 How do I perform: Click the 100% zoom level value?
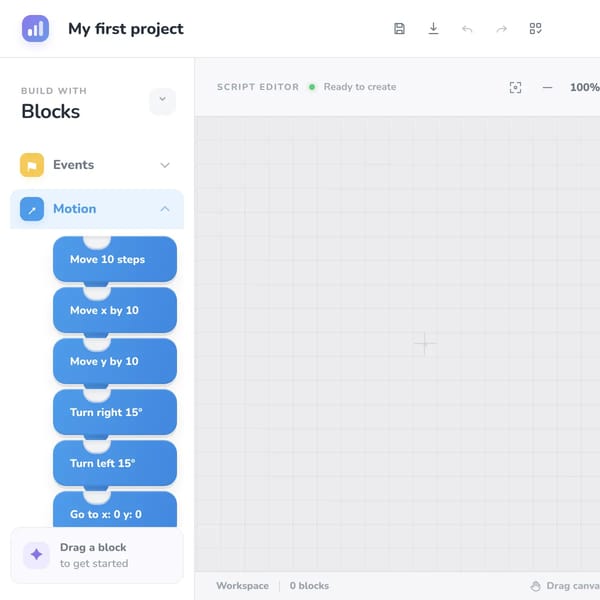pyautogui.click(x=585, y=87)
